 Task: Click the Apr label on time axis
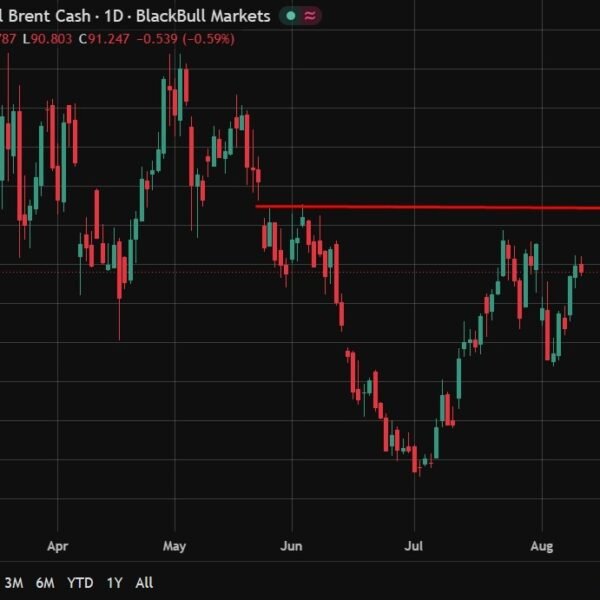coord(57,546)
